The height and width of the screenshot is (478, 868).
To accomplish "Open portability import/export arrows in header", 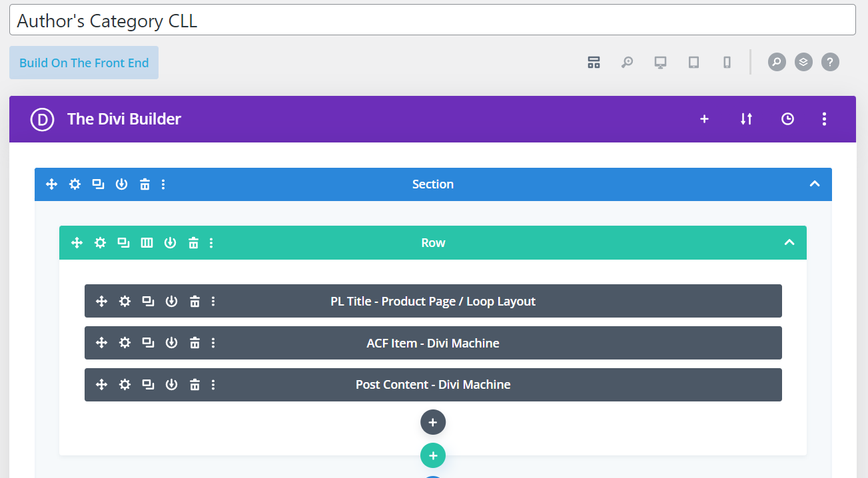I will click(746, 119).
